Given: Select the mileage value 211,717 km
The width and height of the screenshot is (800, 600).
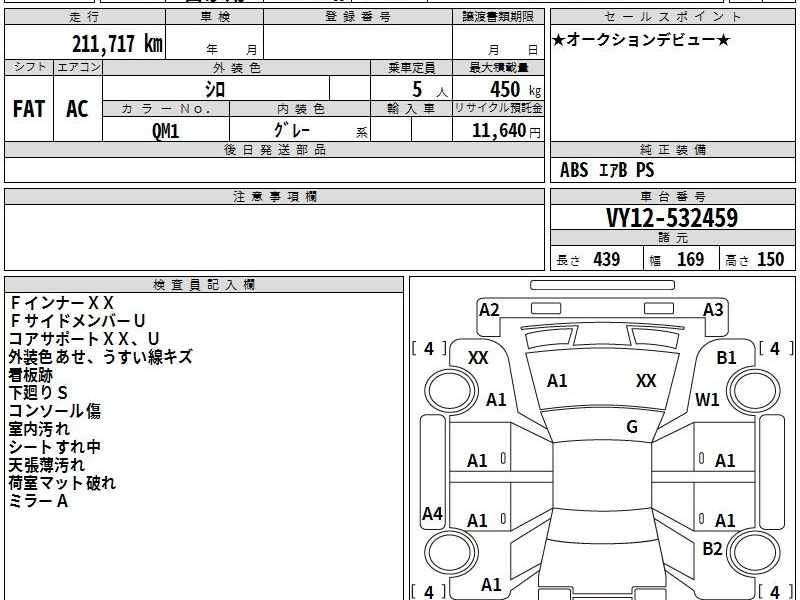Looking at the screenshot, I should [117, 44].
